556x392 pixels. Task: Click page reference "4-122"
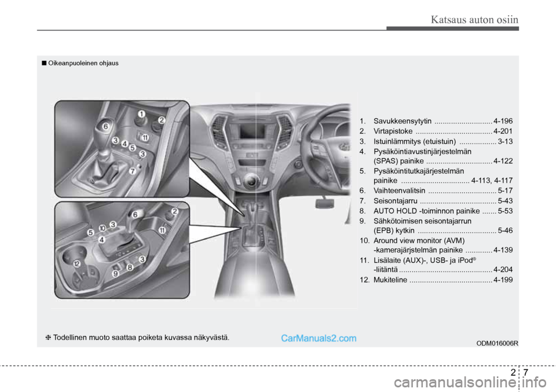pos(503,161)
